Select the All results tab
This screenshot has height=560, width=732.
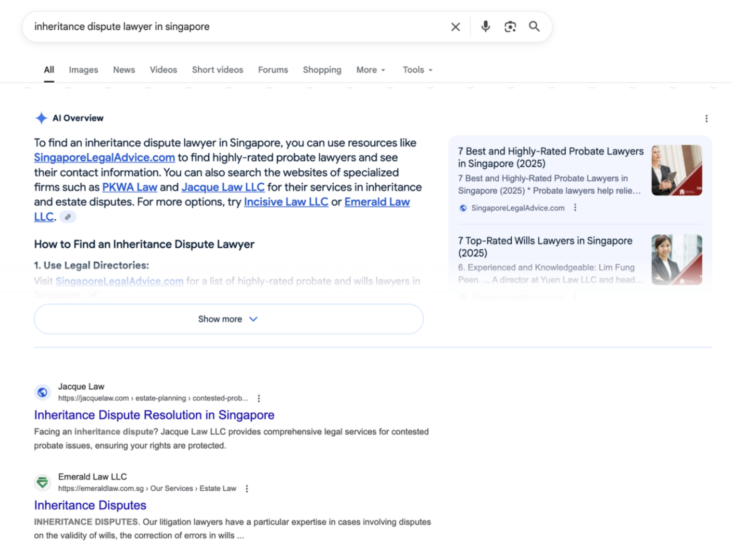point(49,70)
